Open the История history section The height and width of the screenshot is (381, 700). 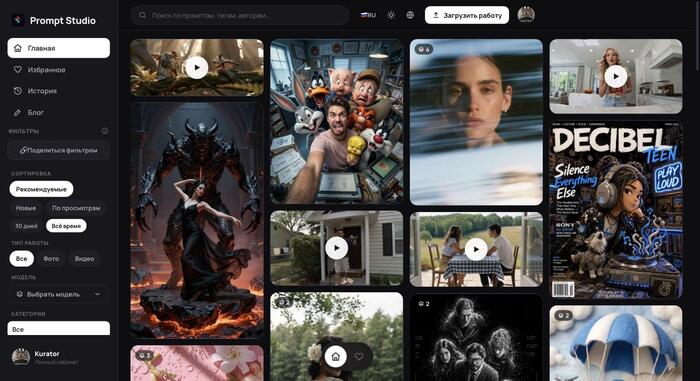tap(58, 91)
